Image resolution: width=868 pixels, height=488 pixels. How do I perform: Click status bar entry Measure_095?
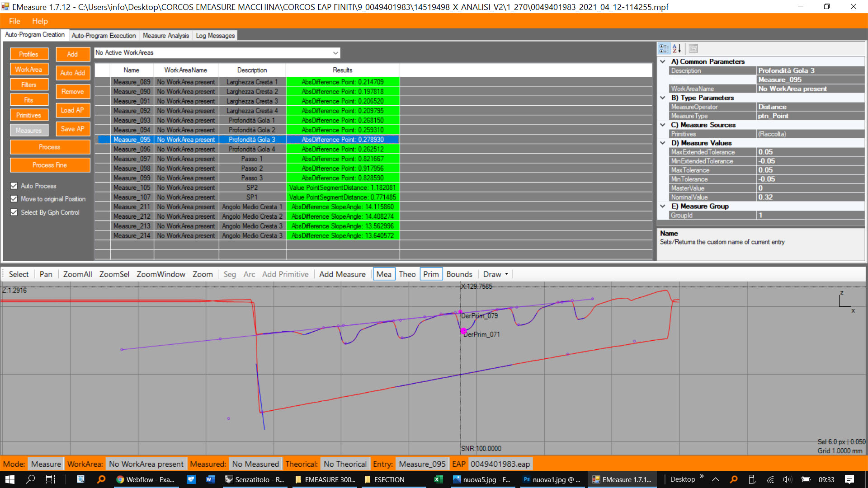[422, 464]
